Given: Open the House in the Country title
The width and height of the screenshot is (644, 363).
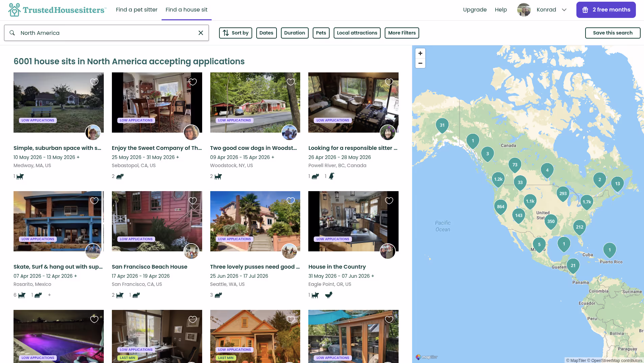Looking at the screenshot, I should [x=337, y=267].
